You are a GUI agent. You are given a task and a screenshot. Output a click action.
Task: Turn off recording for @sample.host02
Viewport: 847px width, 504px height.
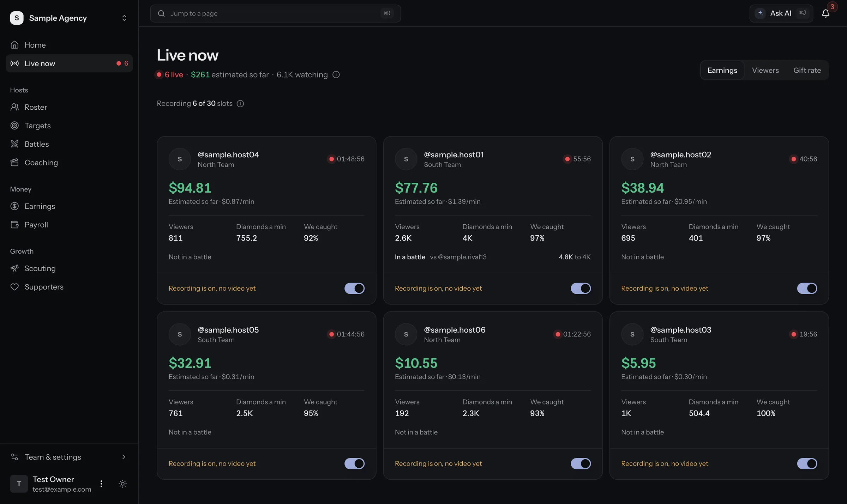click(x=807, y=289)
